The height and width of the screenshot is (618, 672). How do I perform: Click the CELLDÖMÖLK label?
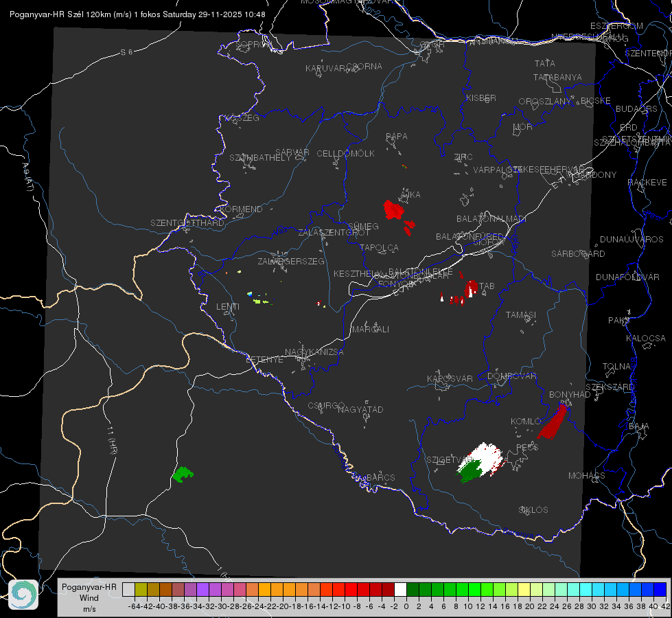[x=345, y=154]
